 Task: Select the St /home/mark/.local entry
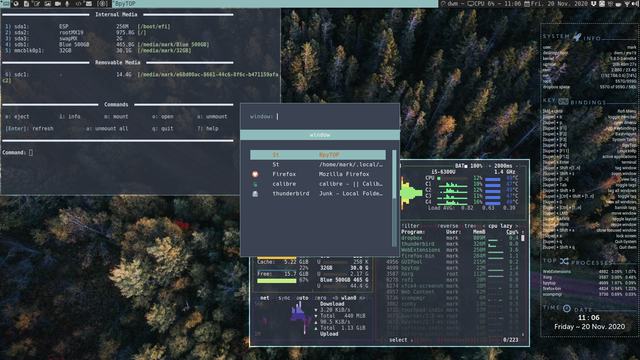click(x=318, y=164)
